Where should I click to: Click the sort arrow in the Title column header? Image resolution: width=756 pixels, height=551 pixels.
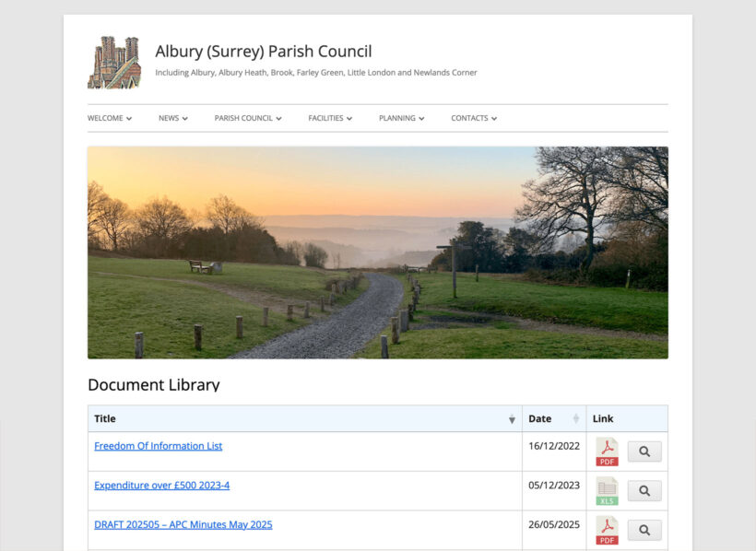(x=513, y=418)
